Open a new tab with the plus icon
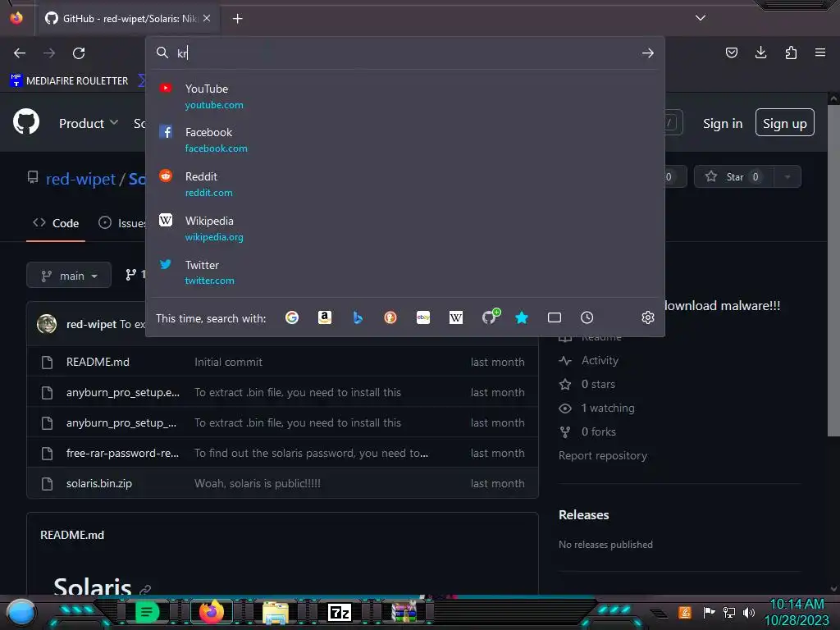Image resolution: width=840 pixels, height=630 pixels. (237, 19)
